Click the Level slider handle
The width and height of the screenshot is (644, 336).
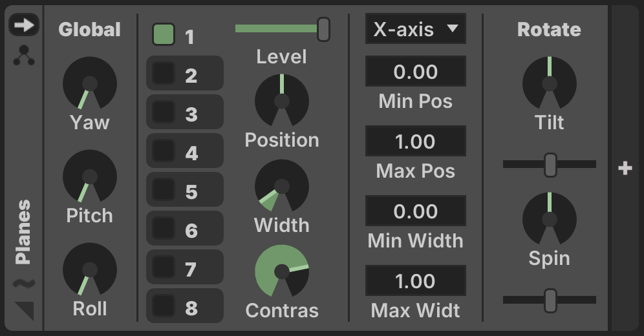pyautogui.click(x=324, y=29)
